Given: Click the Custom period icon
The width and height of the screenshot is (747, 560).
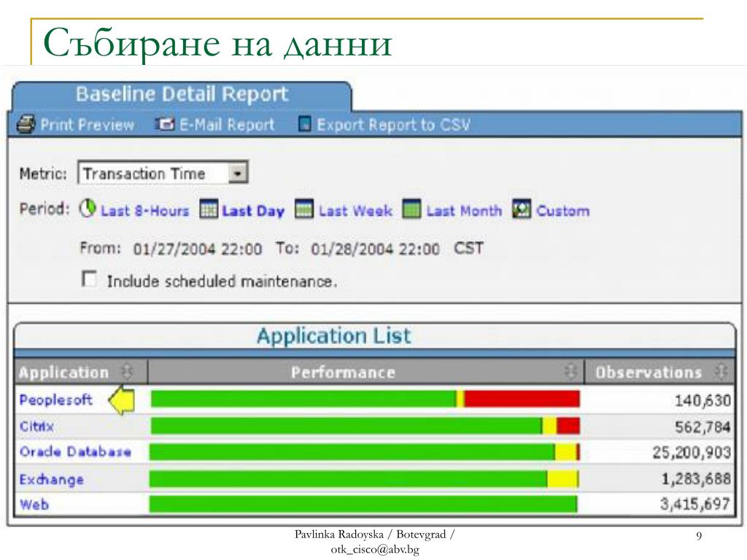Looking at the screenshot, I should [x=522, y=209].
